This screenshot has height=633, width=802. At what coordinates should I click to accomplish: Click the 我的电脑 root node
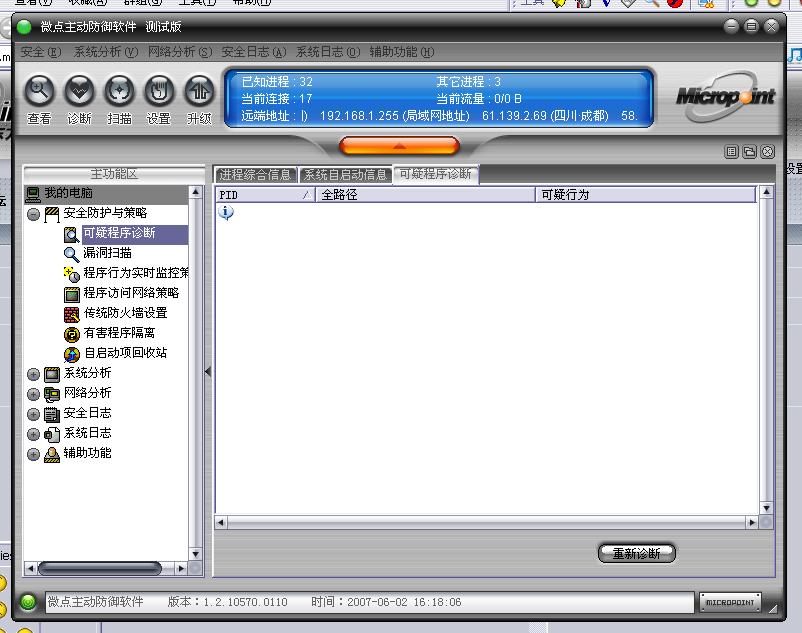[68, 193]
